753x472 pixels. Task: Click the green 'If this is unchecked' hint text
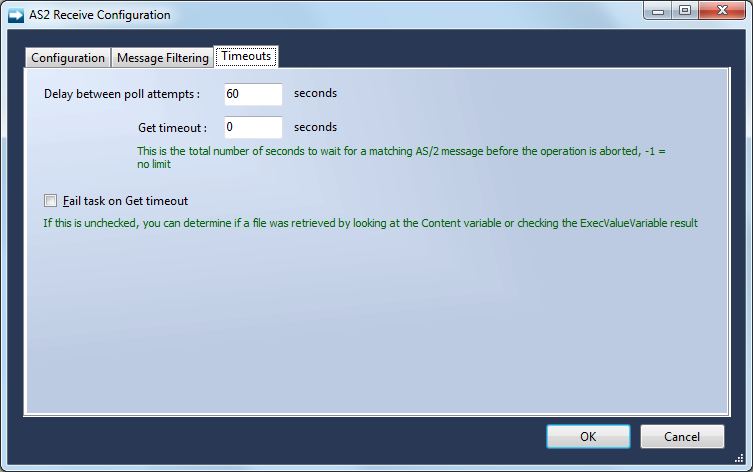click(x=370, y=223)
